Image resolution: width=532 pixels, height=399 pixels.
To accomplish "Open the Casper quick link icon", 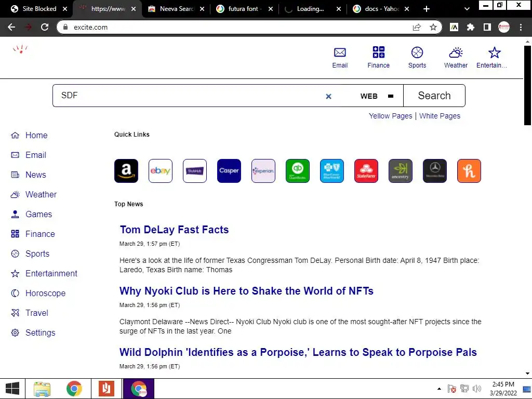I will click(229, 170).
